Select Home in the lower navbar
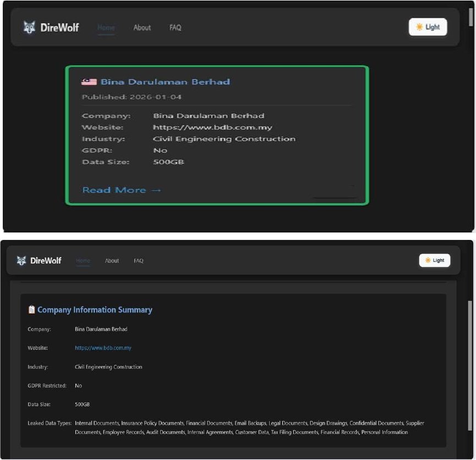476x460 pixels. 83,261
